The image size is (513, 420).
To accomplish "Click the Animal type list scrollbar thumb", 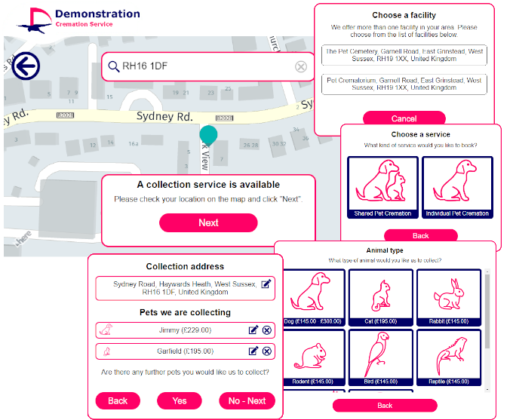I will tap(487, 311).
